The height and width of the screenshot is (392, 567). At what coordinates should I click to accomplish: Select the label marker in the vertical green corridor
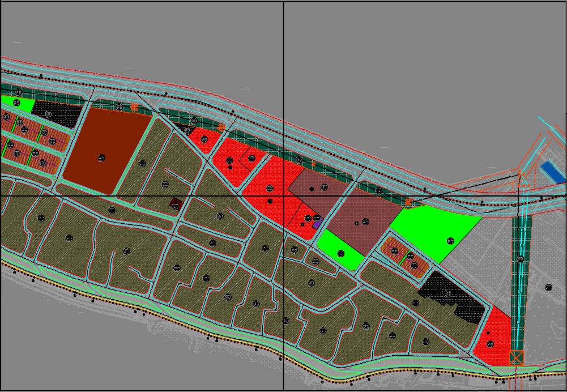(x=521, y=259)
